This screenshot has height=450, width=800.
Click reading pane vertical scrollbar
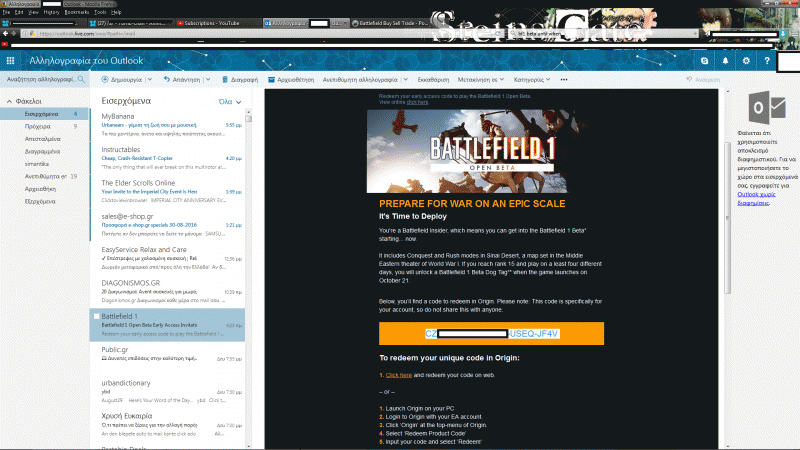click(728, 218)
